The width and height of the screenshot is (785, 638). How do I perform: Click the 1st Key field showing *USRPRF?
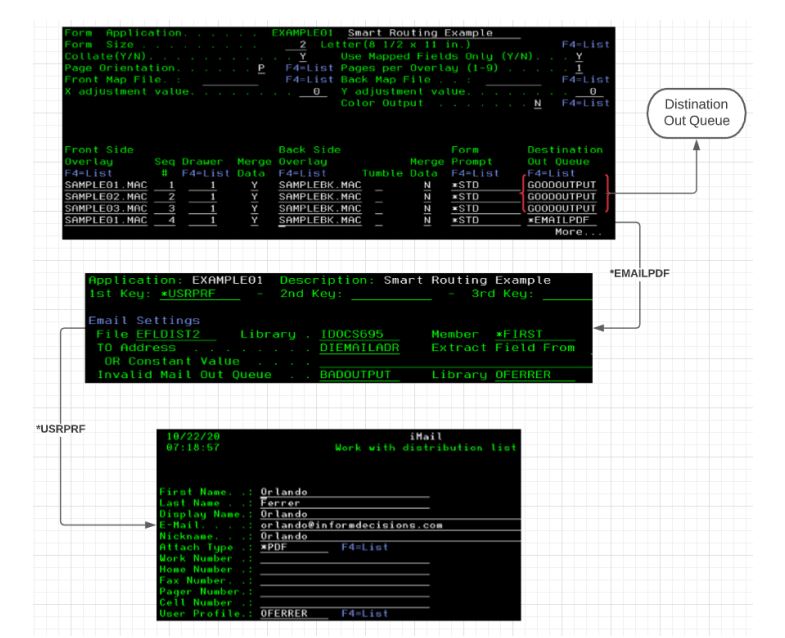point(200,294)
